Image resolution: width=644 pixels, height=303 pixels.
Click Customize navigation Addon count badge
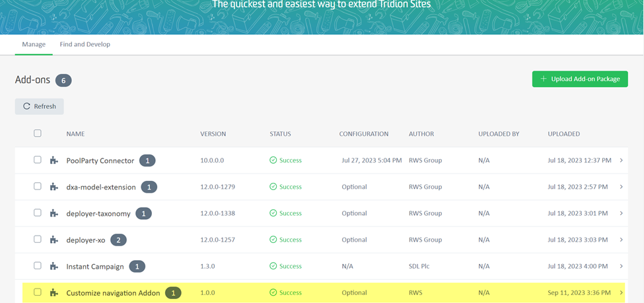click(x=173, y=293)
